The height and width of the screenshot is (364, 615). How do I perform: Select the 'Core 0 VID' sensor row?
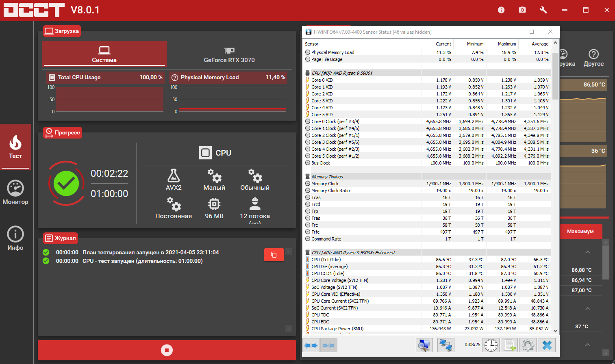tap(427, 80)
